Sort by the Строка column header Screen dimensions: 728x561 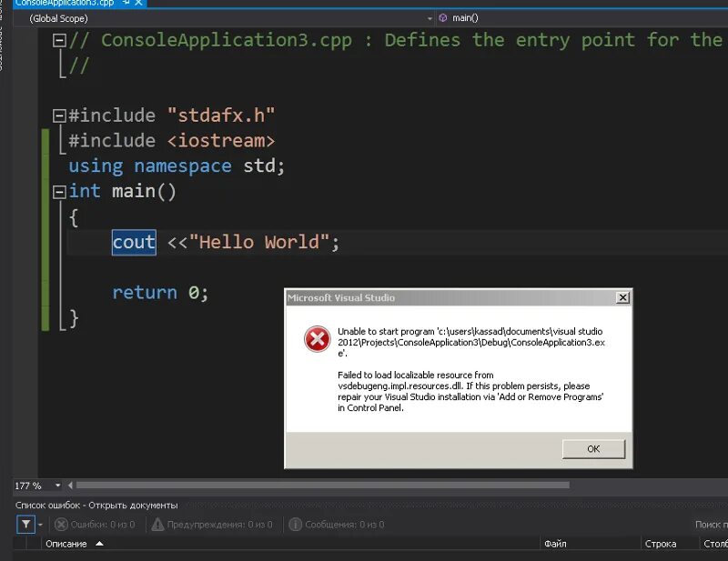tap(670, 544)
